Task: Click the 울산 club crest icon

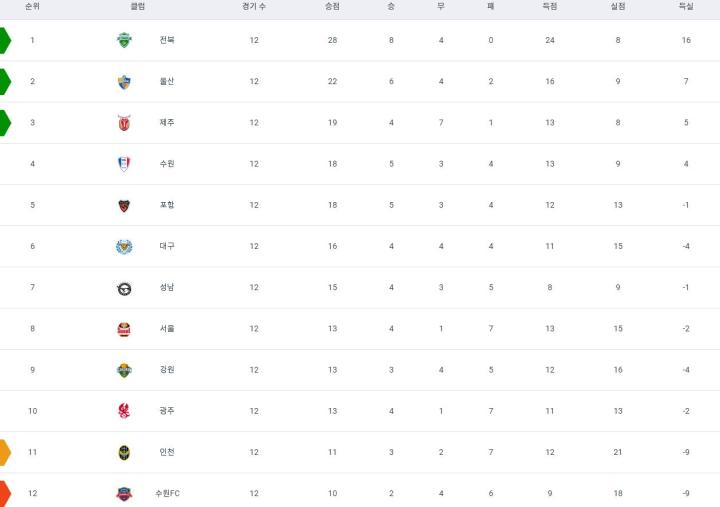Action: point(124,82)
